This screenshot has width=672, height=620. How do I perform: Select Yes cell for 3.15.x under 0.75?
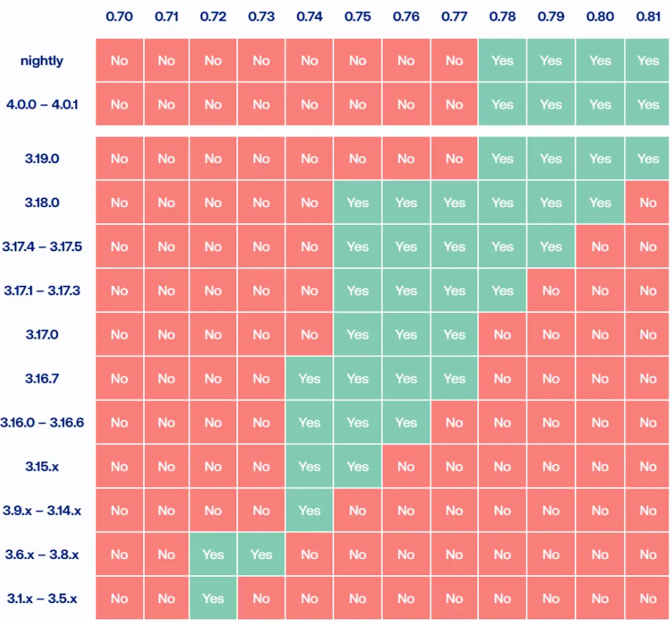click(358, 466)
